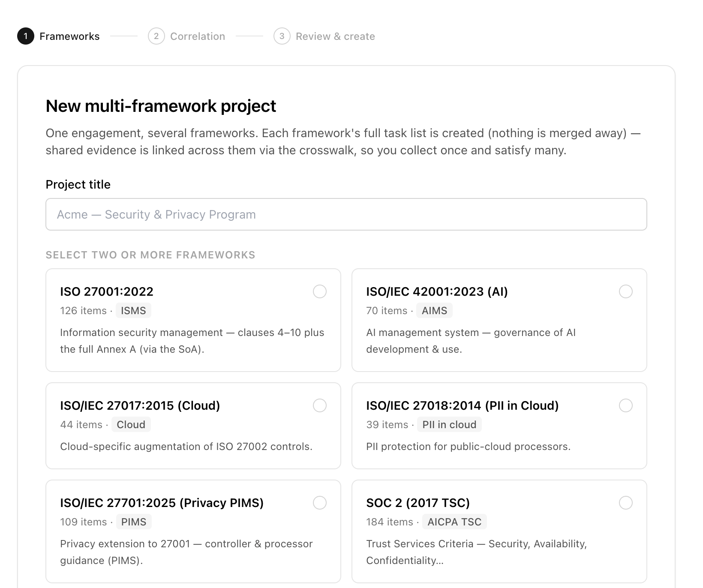Click the '126 items' count text
This screenshot has width=703, height=588.
pyautogui.click(x=83, y=311)
